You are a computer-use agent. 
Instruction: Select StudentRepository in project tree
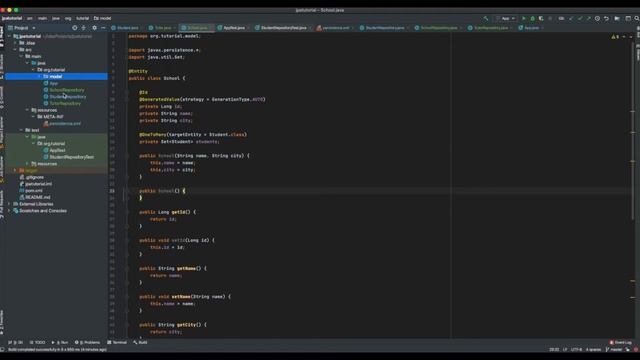[68, 97]
